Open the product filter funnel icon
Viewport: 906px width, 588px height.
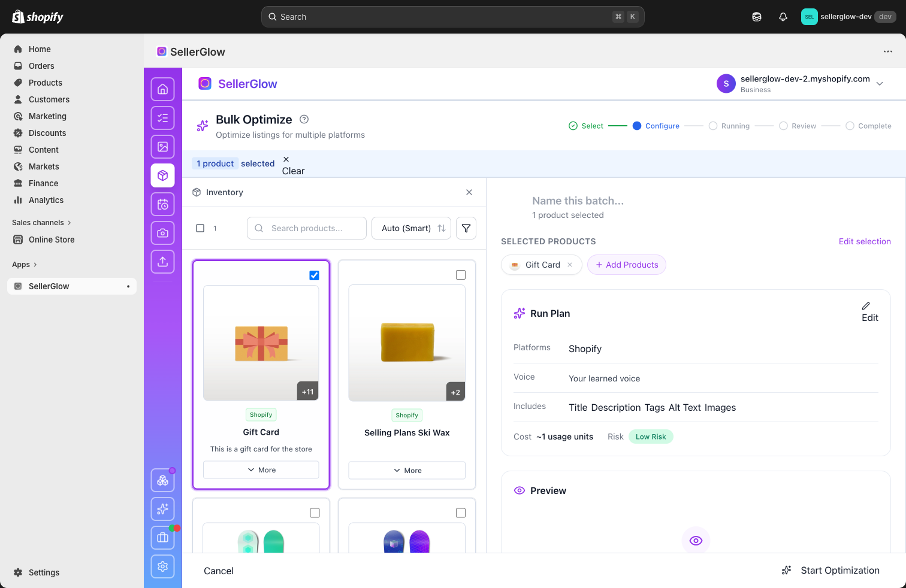tap(466, 228)
